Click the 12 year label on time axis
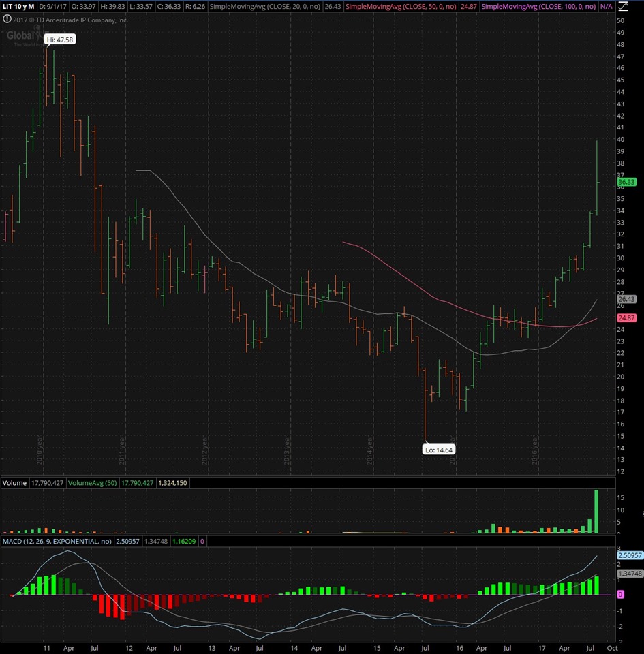 pos(129,648)
